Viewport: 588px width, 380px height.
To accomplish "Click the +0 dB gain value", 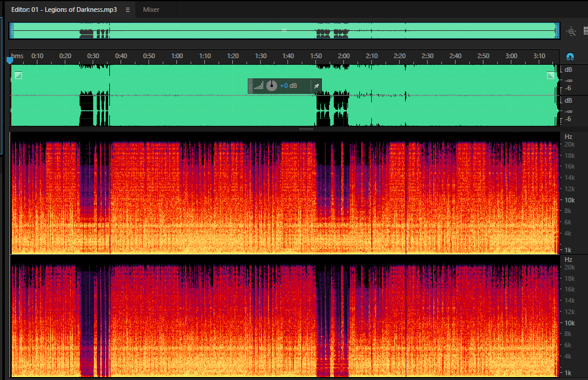I will [x=289, y=86].
